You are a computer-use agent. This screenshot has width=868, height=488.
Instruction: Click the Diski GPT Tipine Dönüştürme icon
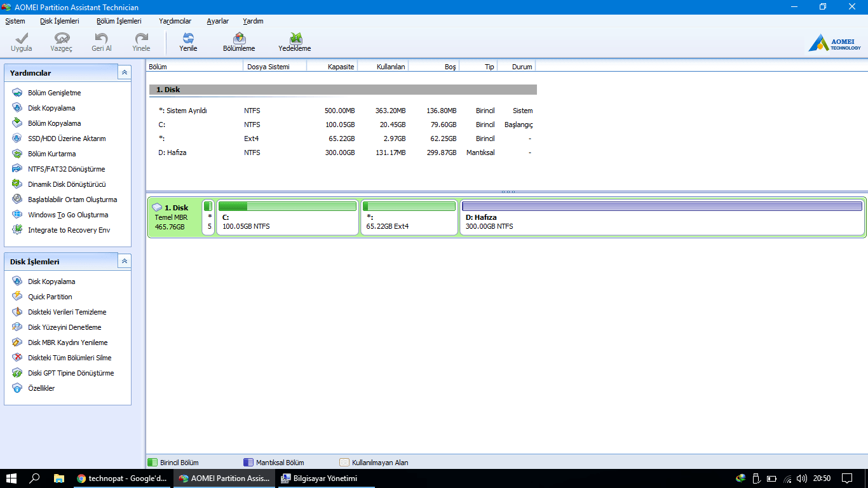17,373
